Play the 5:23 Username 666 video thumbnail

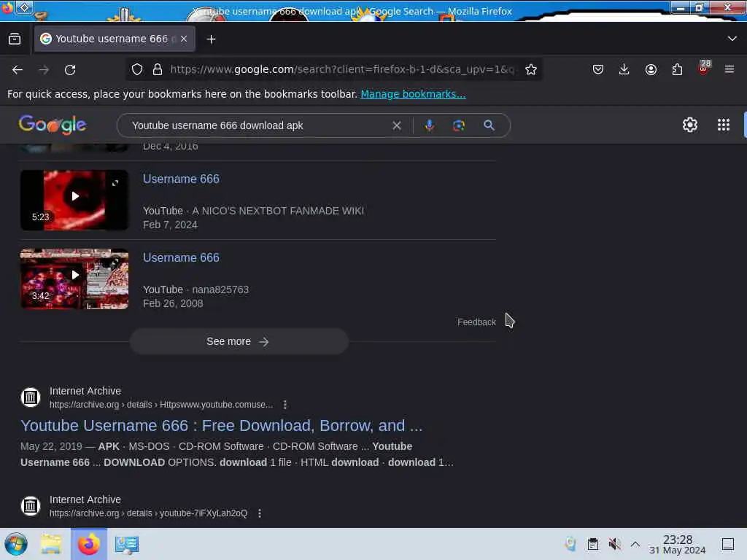[x=74, y=200]
